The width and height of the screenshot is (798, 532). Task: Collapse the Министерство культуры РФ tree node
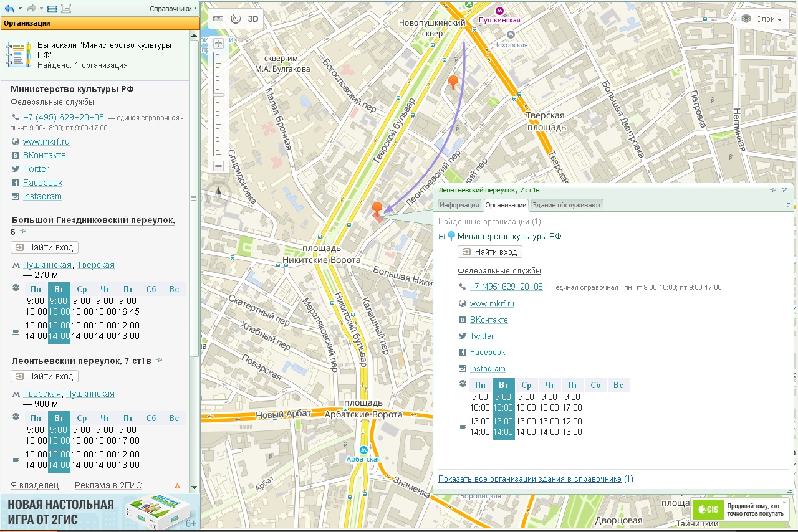click(441, 237)
